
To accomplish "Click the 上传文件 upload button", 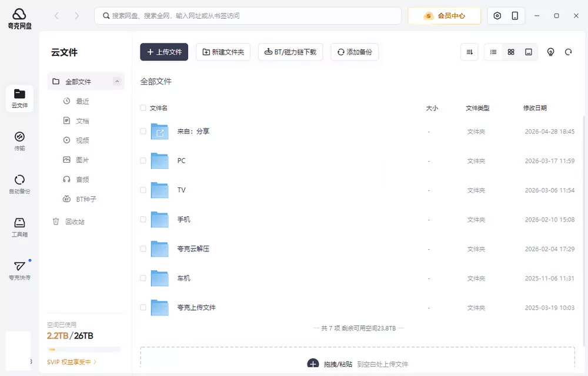I will [x=164, y=52].
